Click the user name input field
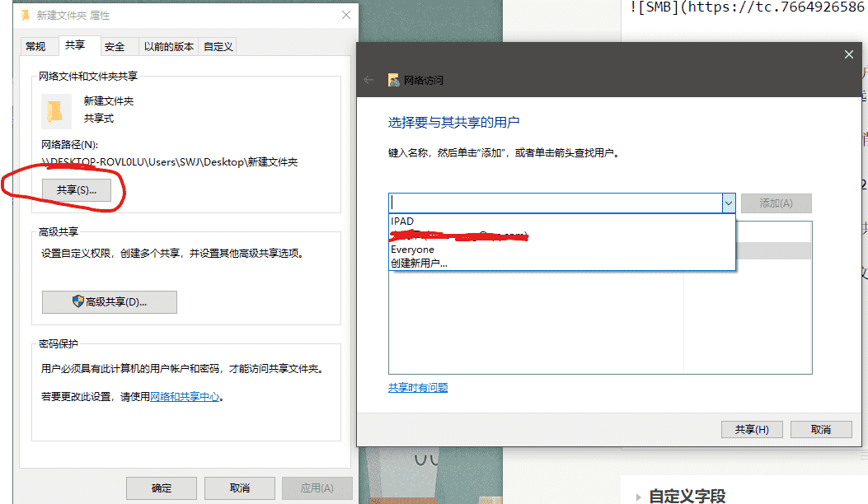Image resolution: width=868 pixels, height=504 pixels. (x=552, y=202)
